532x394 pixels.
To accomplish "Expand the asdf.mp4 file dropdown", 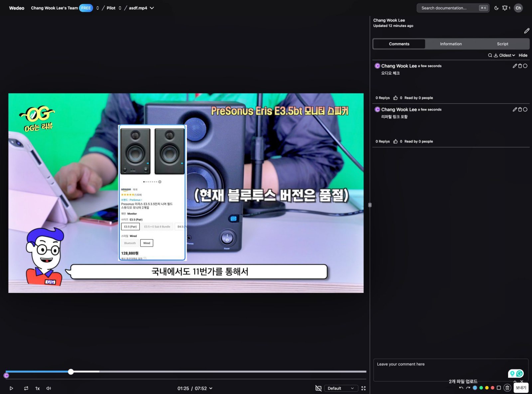I will coord(152,8).
